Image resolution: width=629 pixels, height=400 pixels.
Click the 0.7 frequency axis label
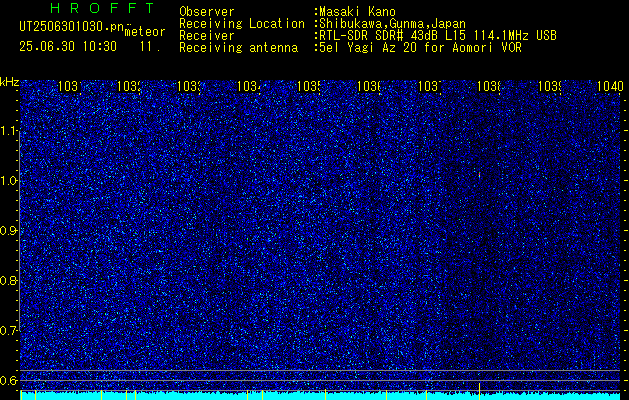9,331
